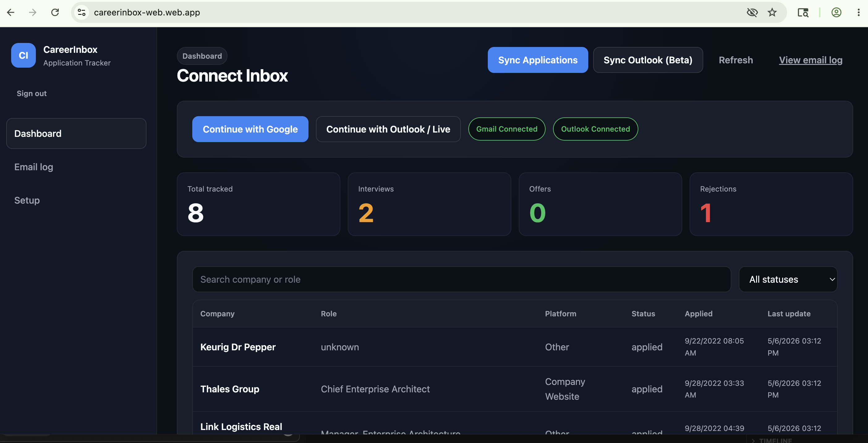Focus the Search company or role field

(461, 279)
